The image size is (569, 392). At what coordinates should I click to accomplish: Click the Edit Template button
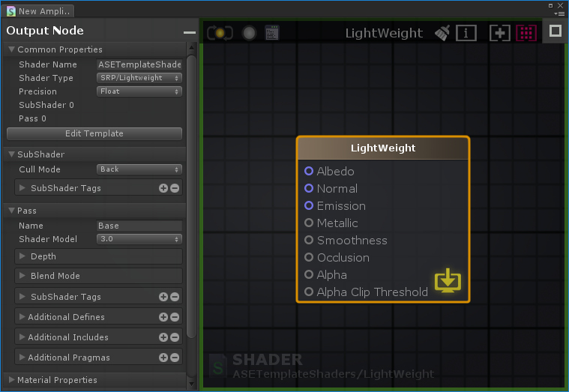click(x=94, y=133)
